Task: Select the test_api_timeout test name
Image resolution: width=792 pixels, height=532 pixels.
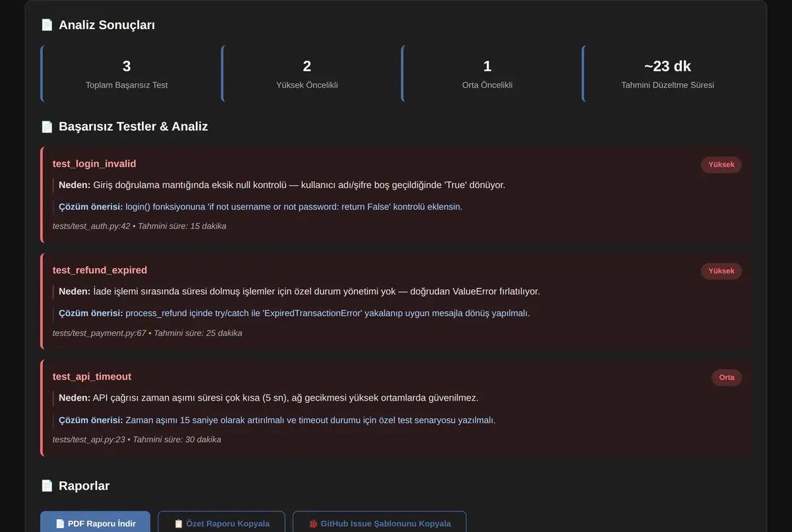Action: click(92, 376)
